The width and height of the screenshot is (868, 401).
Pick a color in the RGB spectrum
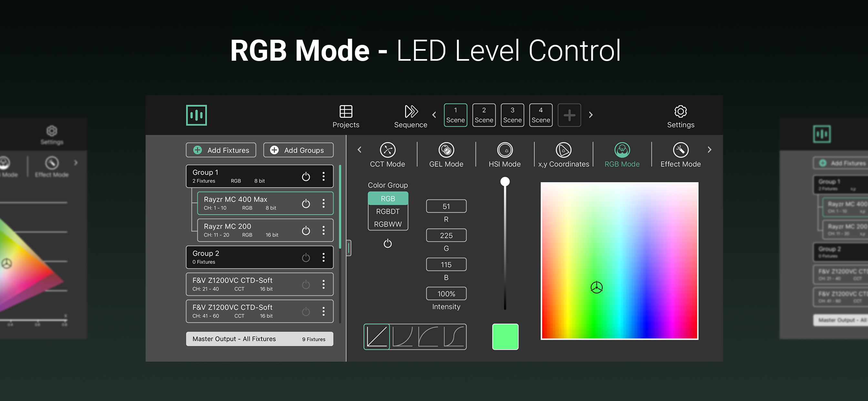click(x=619, y=261)
